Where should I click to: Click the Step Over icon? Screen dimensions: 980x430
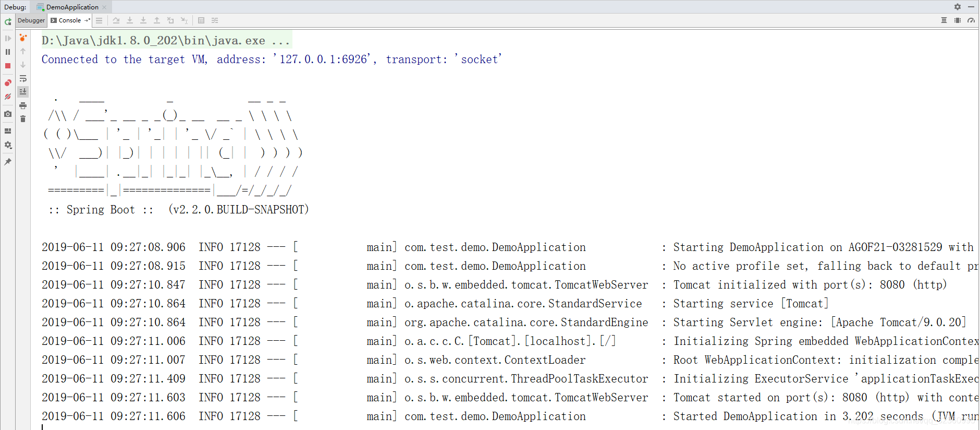click(116, 20)
